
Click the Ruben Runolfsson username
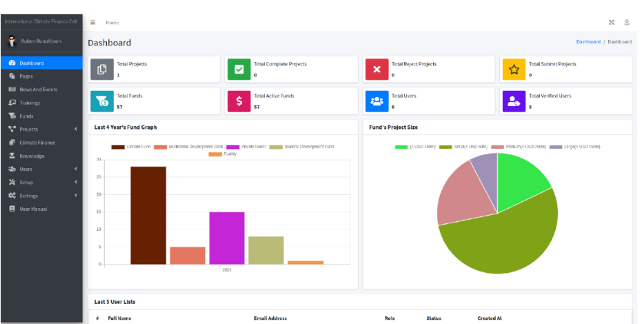(x=41, y=41)
